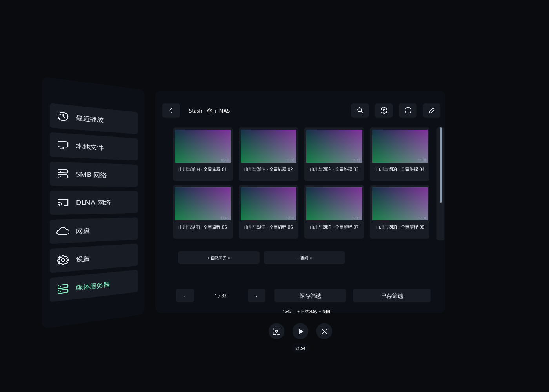Viewport: 549px width, 392px height.
Task: Open thumbnail 山川与湖泊 · 全景旅程 03
Action: click(334, 154)
